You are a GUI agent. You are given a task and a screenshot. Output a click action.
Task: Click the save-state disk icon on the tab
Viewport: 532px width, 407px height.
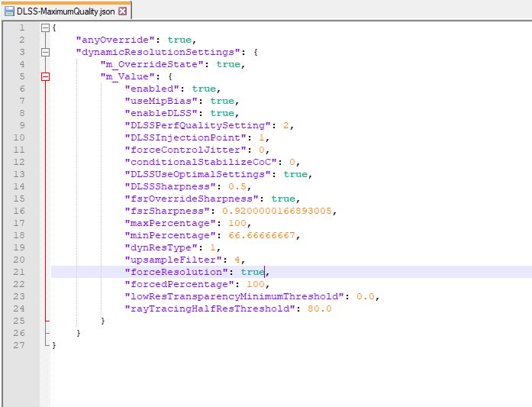coord(9,11)
